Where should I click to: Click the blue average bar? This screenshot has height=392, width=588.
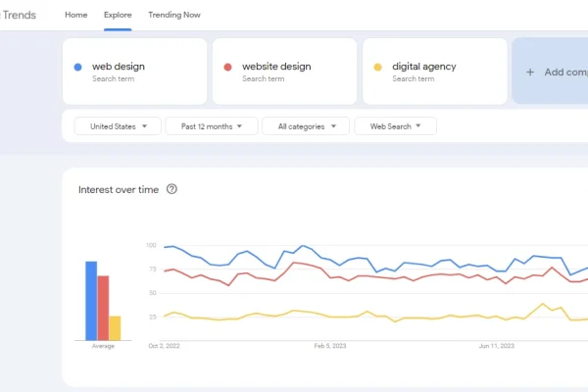[91, 301]
